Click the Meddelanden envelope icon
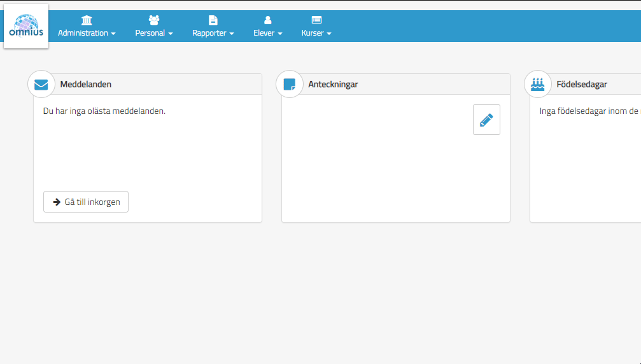This screenshot has width=641, height=364. (41, 84)
